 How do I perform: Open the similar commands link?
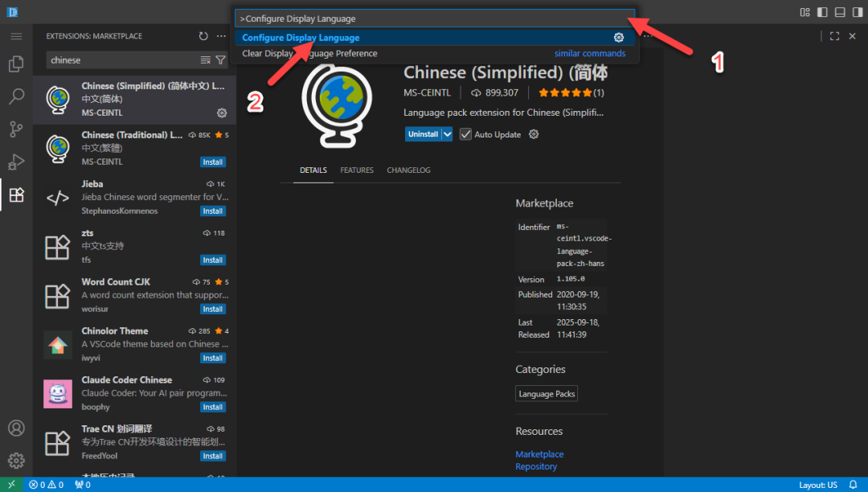coord(590,53)
